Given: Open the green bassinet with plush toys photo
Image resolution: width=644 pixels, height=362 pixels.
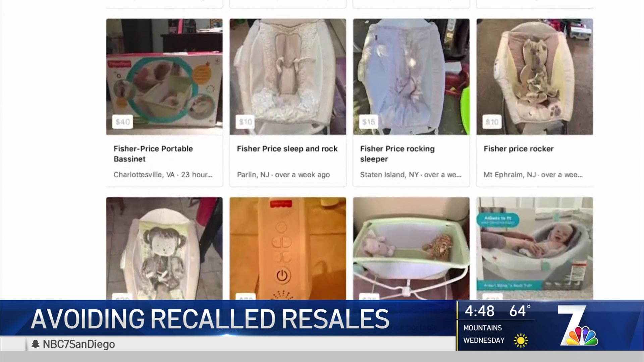Looking at the screenshot, I should 411,248.
